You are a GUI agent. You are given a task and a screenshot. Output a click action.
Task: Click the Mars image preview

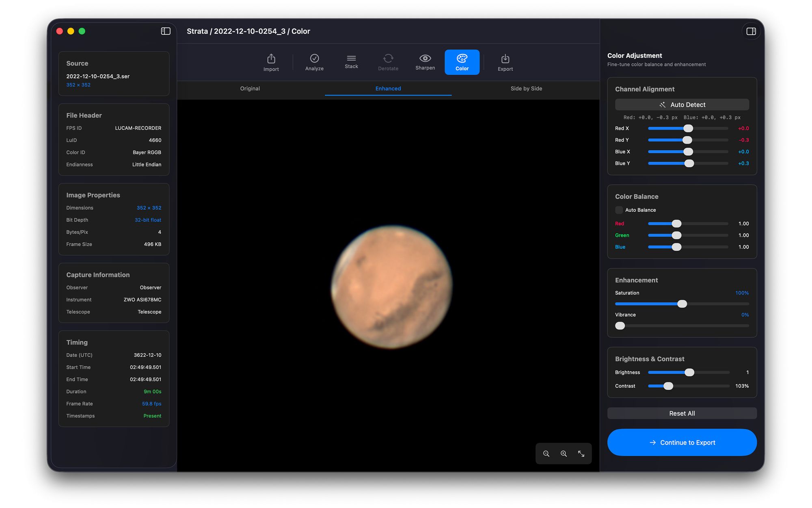point(391,287)
